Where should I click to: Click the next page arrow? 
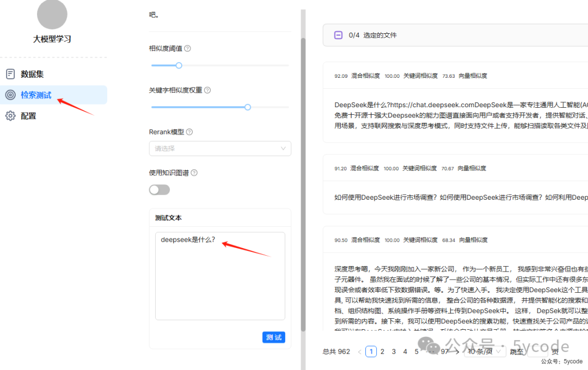tap(457, 351)
